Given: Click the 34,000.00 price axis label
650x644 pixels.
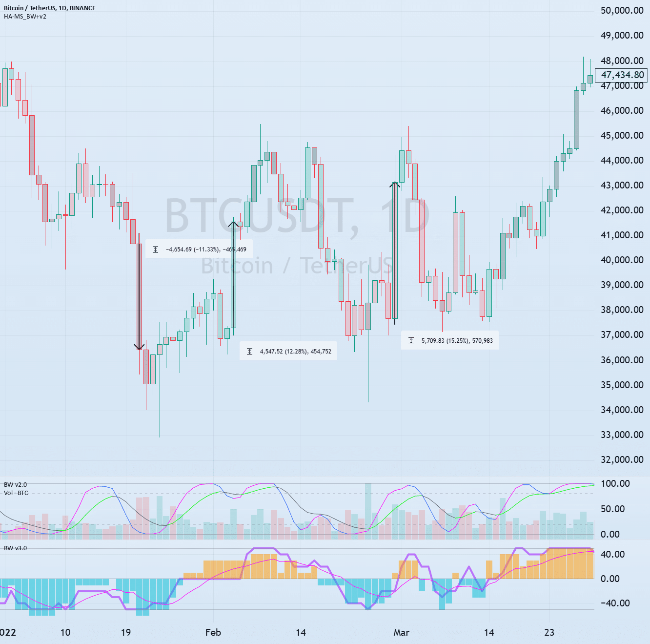Looking at the screenshot, I should pyautogui.click(x=622, y=410).
